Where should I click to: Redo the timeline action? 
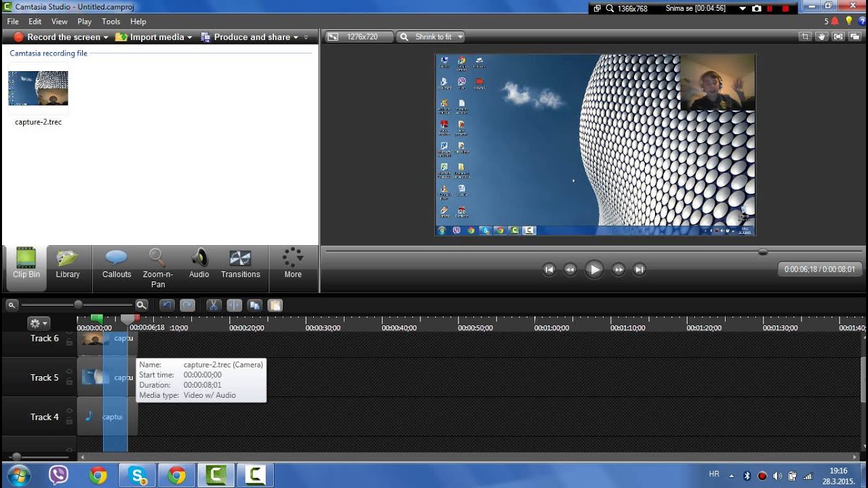click(188, 305)
